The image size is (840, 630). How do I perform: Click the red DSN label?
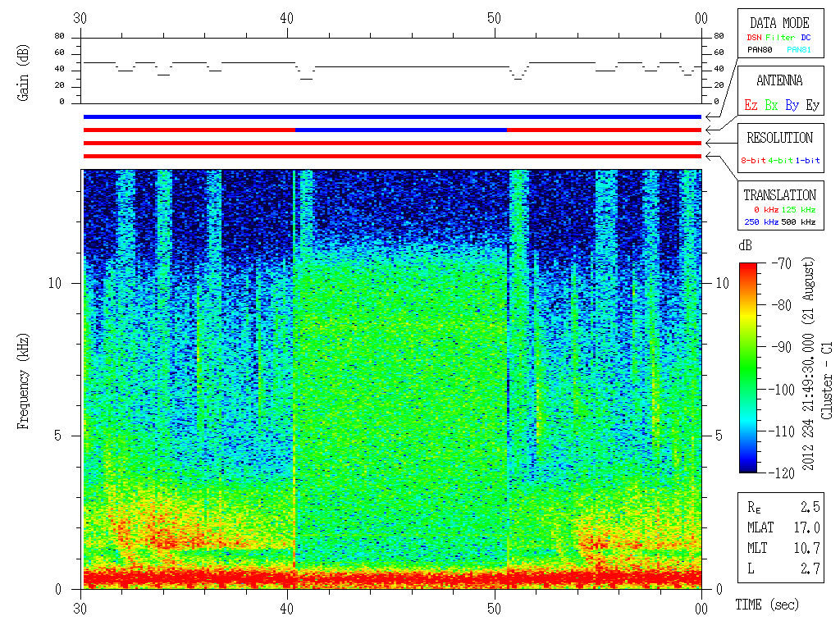tap(754, 38)
